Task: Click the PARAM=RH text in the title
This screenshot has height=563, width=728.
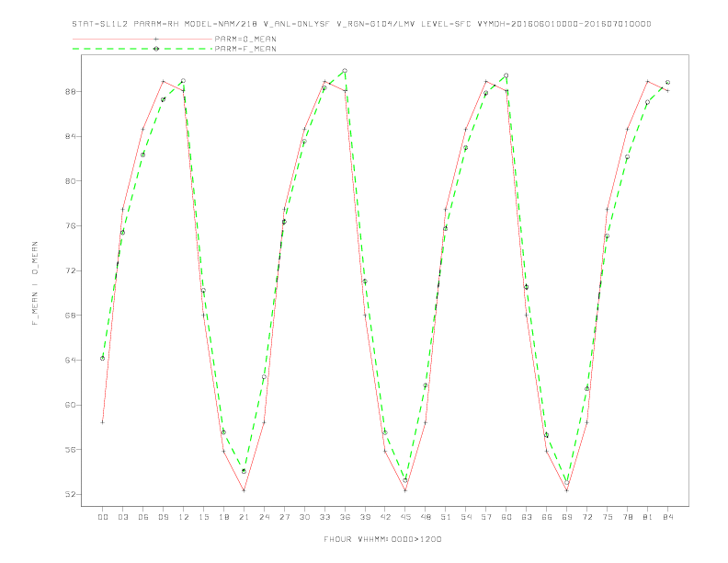Action: [x=156, y=24]
